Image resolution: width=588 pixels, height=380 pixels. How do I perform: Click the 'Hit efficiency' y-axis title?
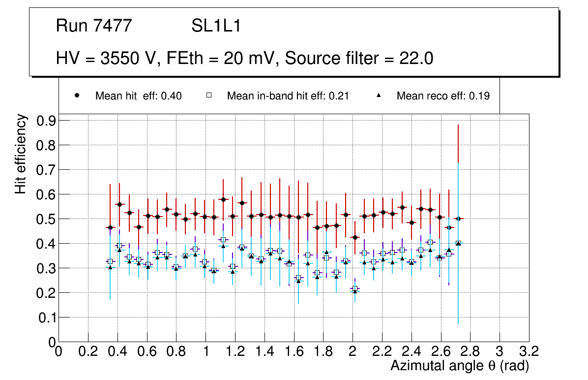tap(21, 154)
